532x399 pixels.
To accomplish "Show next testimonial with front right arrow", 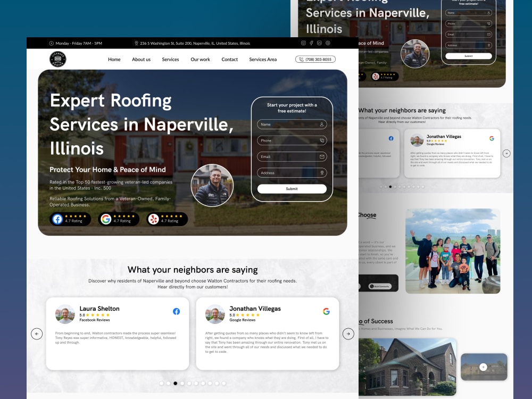I will click(348, 334).
